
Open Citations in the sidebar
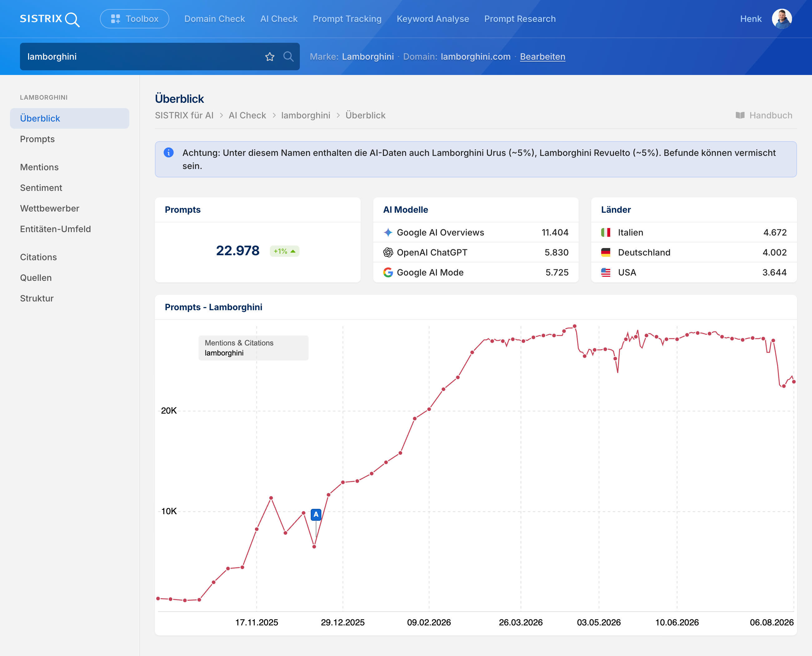pos(38,257)
